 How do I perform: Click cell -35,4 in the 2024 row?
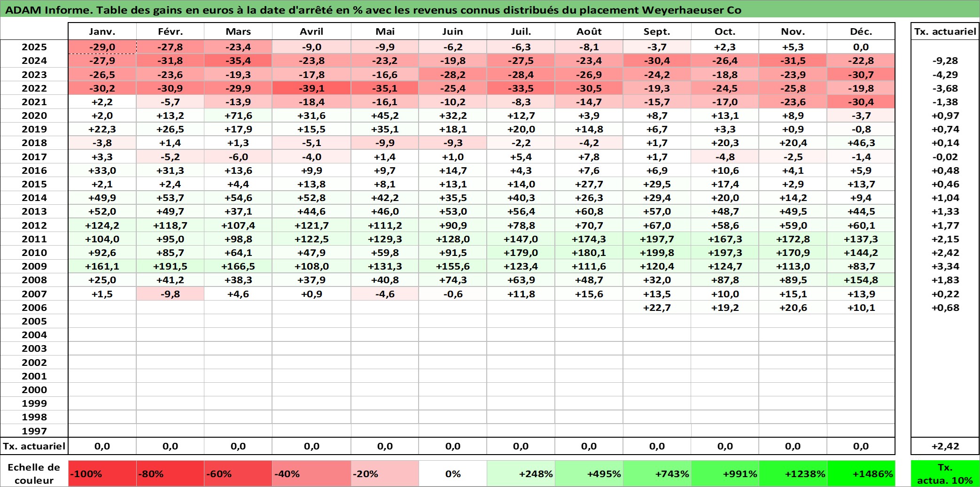point(238,61)
